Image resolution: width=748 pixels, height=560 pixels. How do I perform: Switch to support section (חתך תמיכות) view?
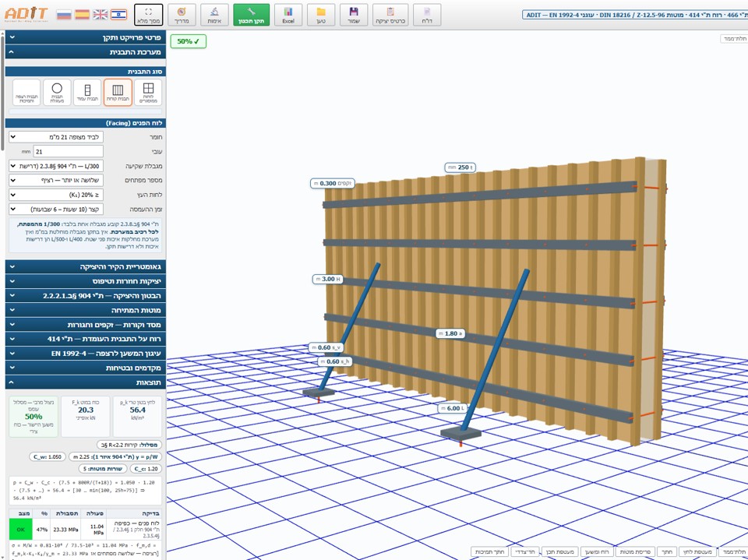[x=489, y=551]
